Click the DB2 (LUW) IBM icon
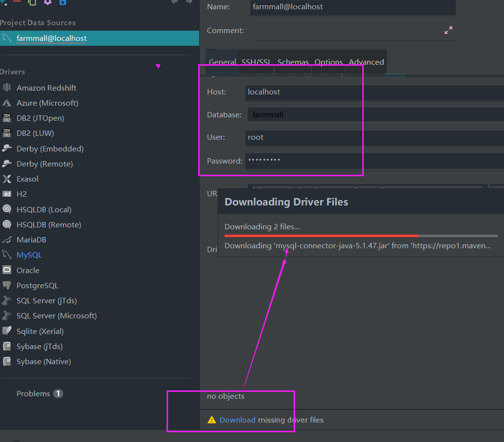Image resolution: width=504 pixels, height=442 pixels. [7, 133]
